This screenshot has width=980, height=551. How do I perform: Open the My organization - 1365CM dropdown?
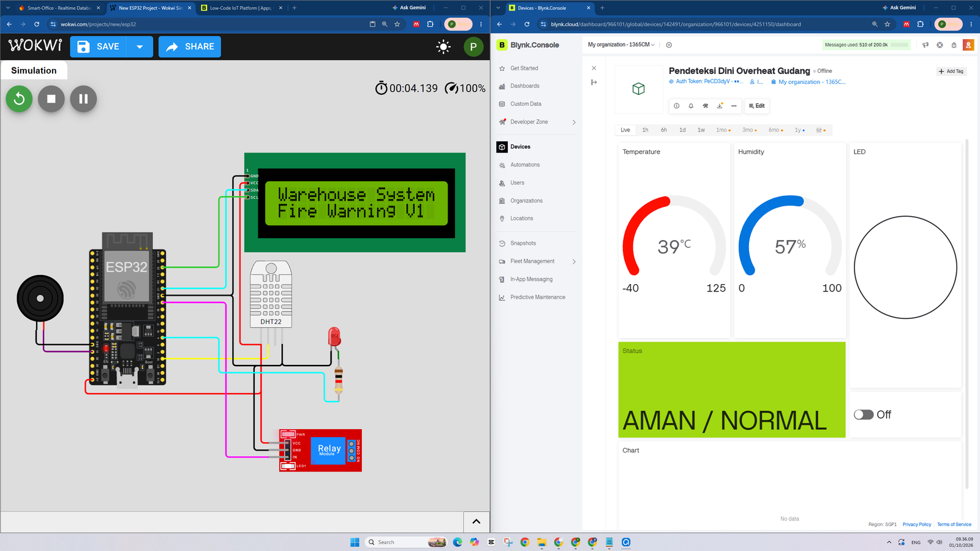[x=621, y=45]
